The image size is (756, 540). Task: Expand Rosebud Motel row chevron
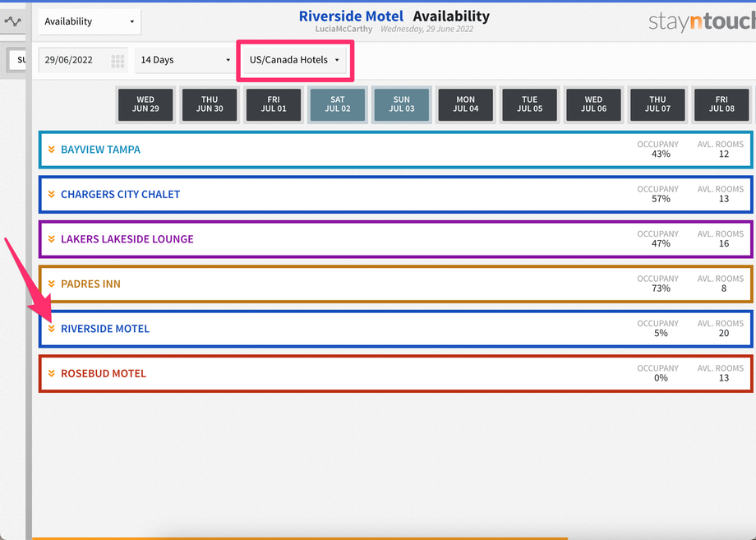point(52,374)
